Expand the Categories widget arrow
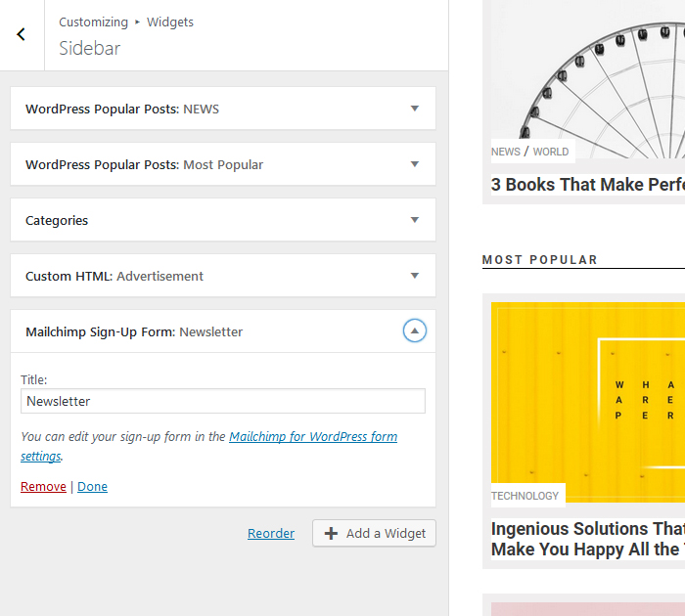 tap(415, 220)
